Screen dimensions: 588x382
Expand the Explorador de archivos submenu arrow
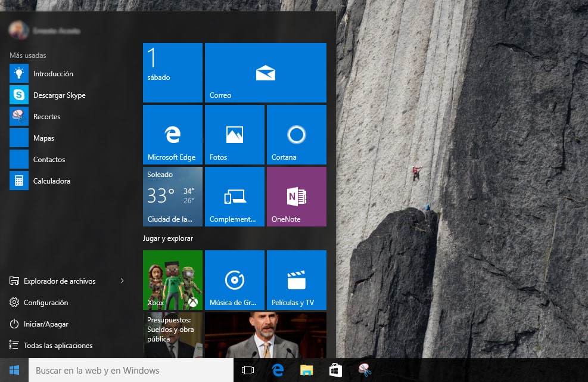122,281
